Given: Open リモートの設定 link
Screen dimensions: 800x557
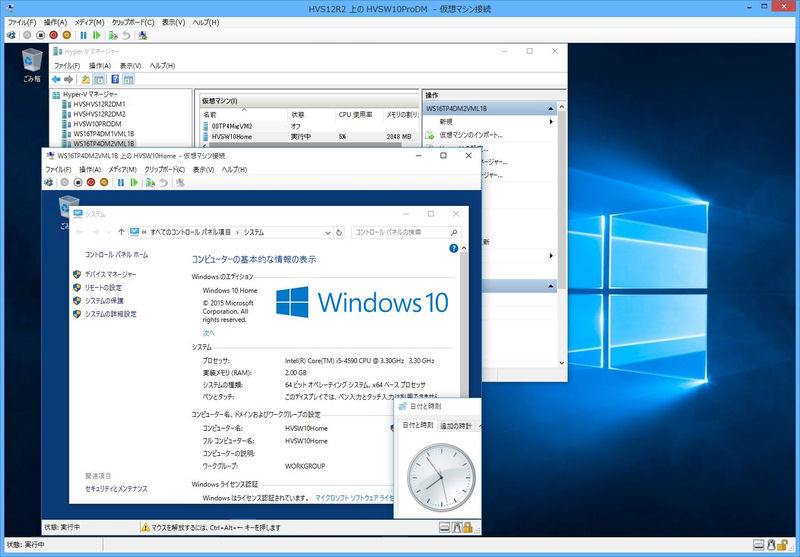Looking at the screenshot, I should click(103, 288).
